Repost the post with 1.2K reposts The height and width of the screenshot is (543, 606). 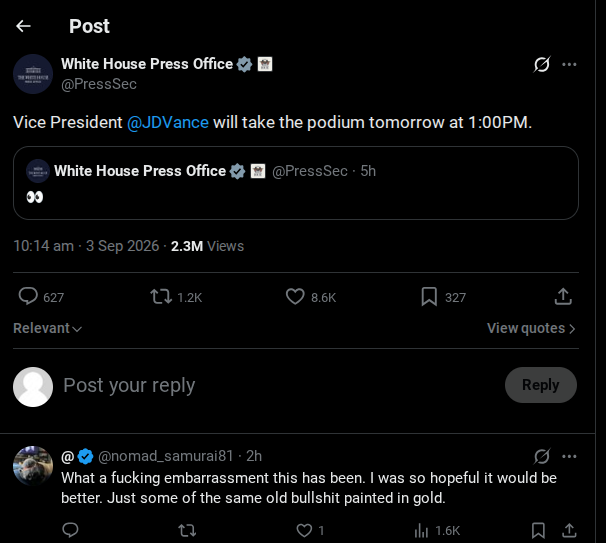click(x=176, y=297)
